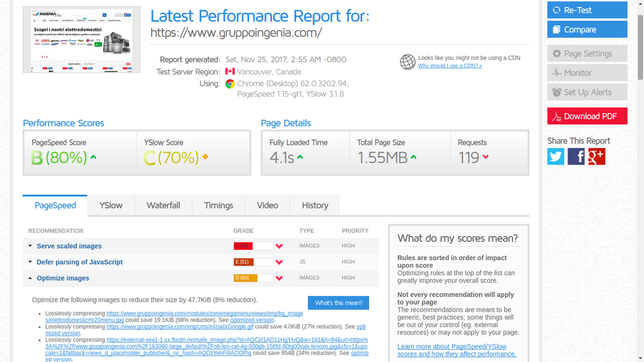
Task: Share report via Twitter icon
Action: (556, 157)
